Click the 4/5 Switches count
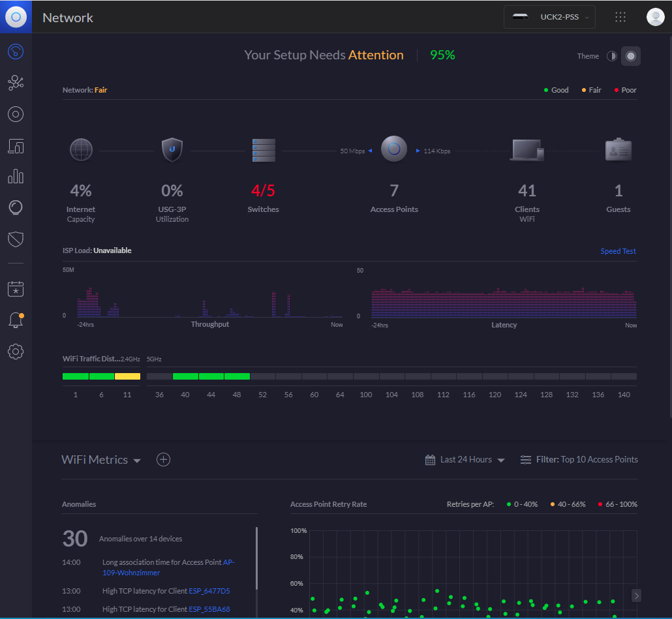672x619 pixels. point(263,190)
